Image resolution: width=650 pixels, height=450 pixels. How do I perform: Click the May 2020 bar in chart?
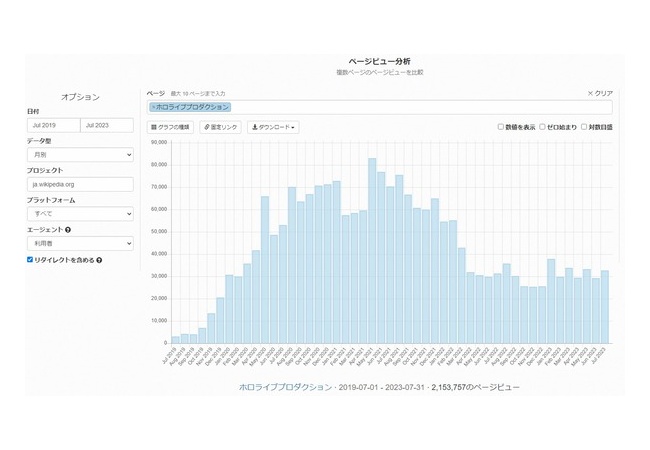tap(264, 270)
